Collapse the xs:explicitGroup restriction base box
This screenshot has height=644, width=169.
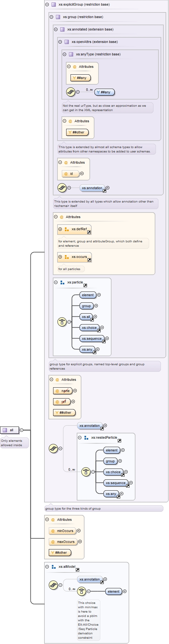click(47, 4)
